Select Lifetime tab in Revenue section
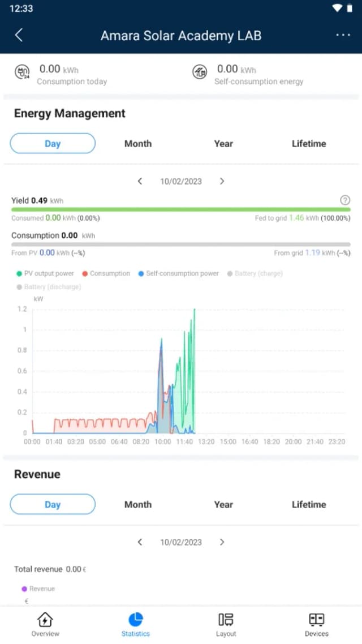Screen dimensions: 362x644 coord(309,504)
